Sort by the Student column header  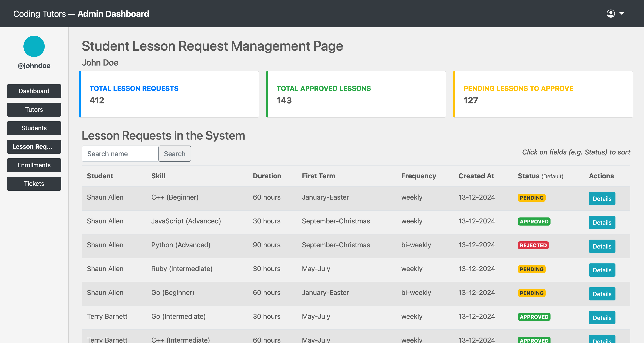point(100,176)
